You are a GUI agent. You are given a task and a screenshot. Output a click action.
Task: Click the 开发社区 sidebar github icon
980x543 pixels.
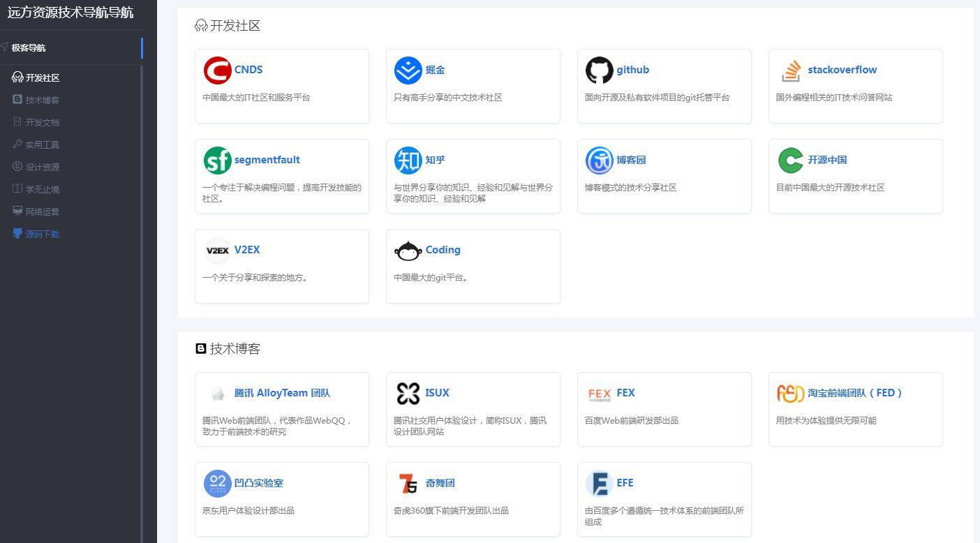17,77
